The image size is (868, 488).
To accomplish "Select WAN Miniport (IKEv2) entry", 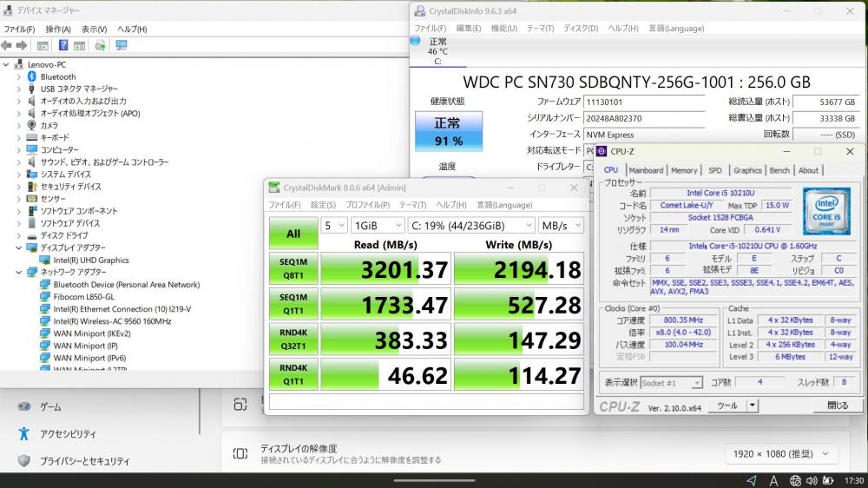I will tap(92, 333).
